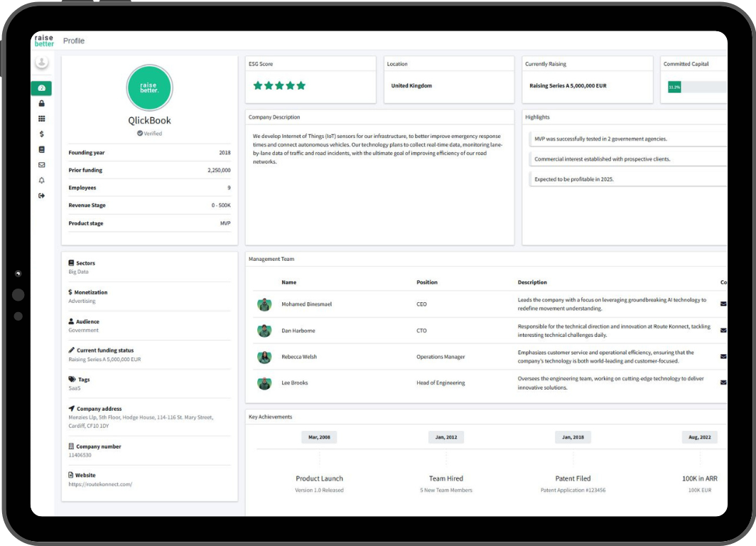
Task: Email Rebecca Welsh via envelope icon
Action: [723, 356]
